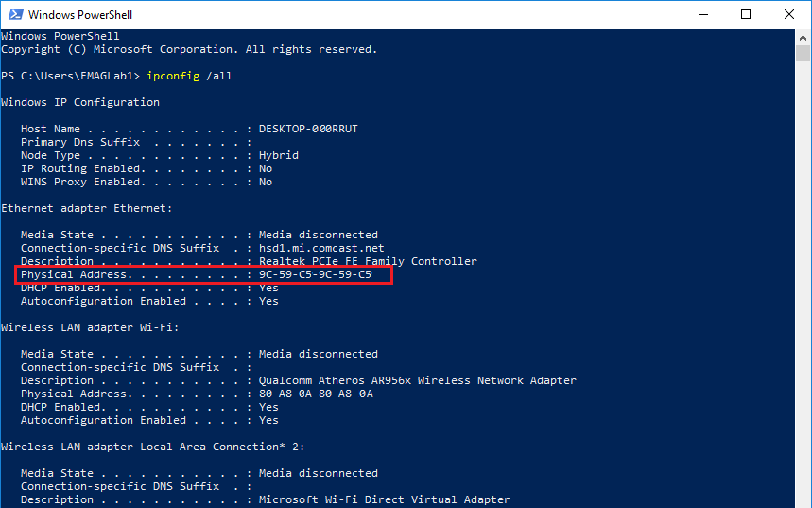Click the Realtek PCIe FE Family Controller text
This screenshot has width=812, height=508.
368,261
